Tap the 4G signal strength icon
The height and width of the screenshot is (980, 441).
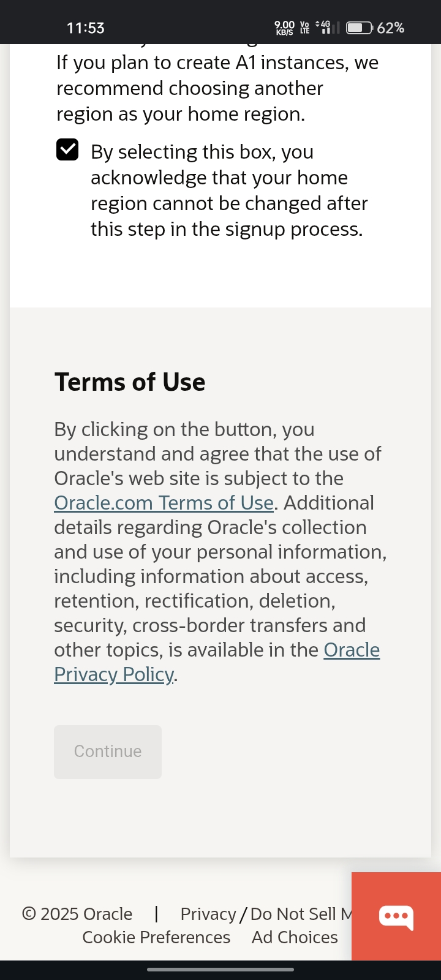pyautogui.click(x=326, y=28)
